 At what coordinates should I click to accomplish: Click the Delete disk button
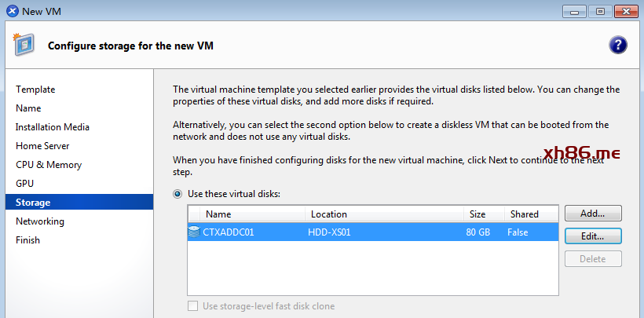pos(593,258)
